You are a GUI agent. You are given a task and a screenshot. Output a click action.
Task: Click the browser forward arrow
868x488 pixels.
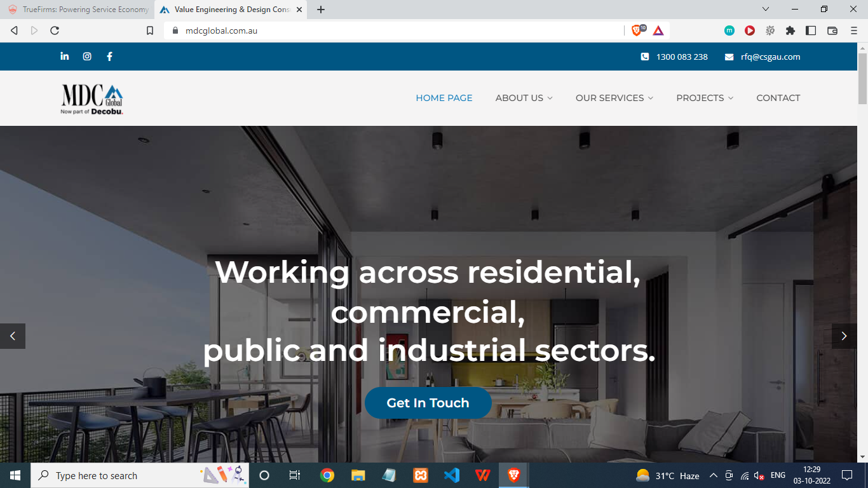click(34, 30)
